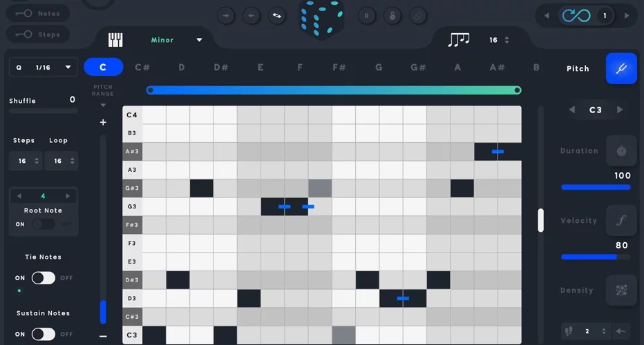Screen dimensions: 644x345
Task: Click next arrow beside C3
Action: tap(620, 110)
